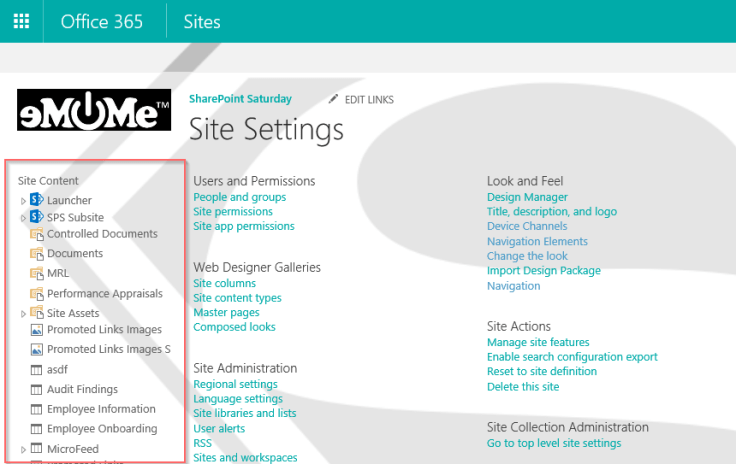
Task: Open Master pages gallery
Action: [x=226, y=312]
